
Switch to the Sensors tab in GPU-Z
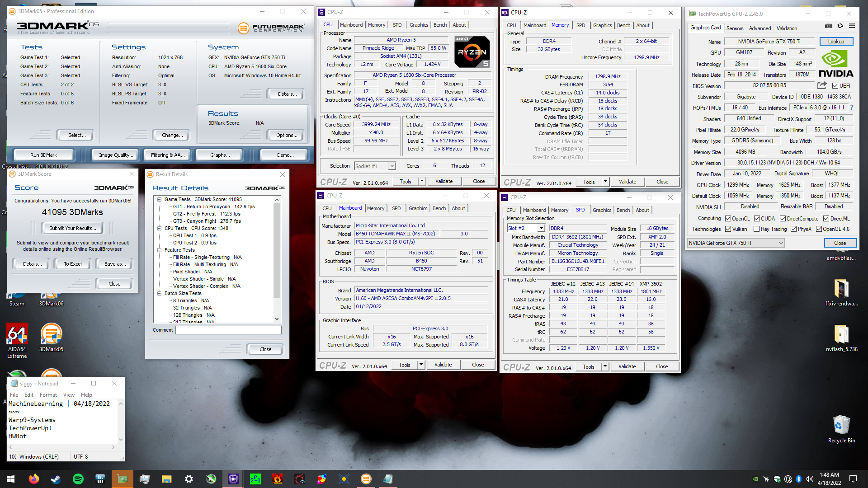coord(735,28)
